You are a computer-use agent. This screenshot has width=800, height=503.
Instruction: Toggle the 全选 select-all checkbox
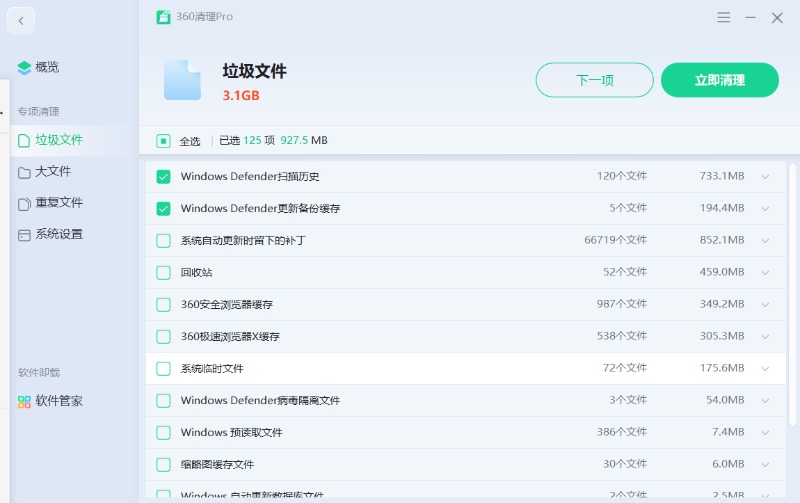pos(163,141)
